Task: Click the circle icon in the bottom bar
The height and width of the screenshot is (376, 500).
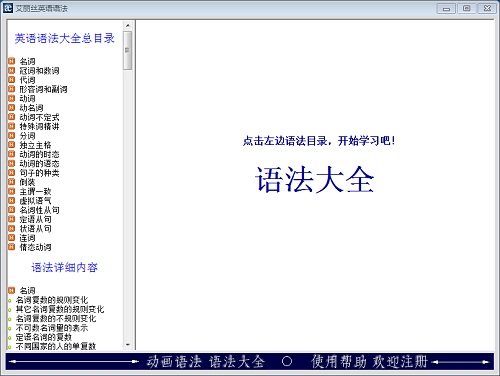Action: (287, 361)
